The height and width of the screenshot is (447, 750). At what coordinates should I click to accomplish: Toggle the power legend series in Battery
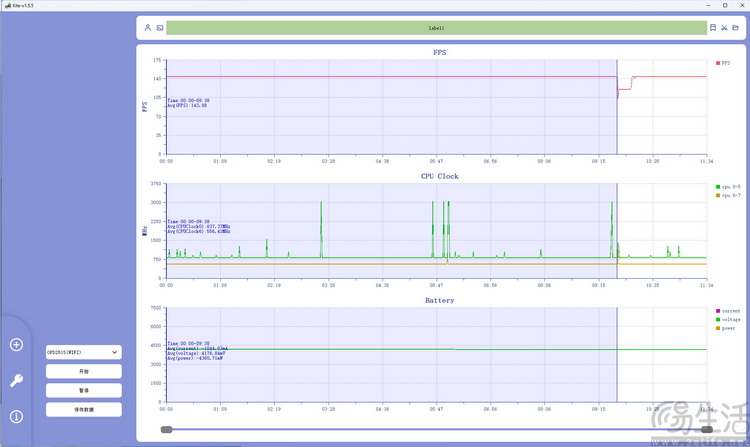[726, 328]
